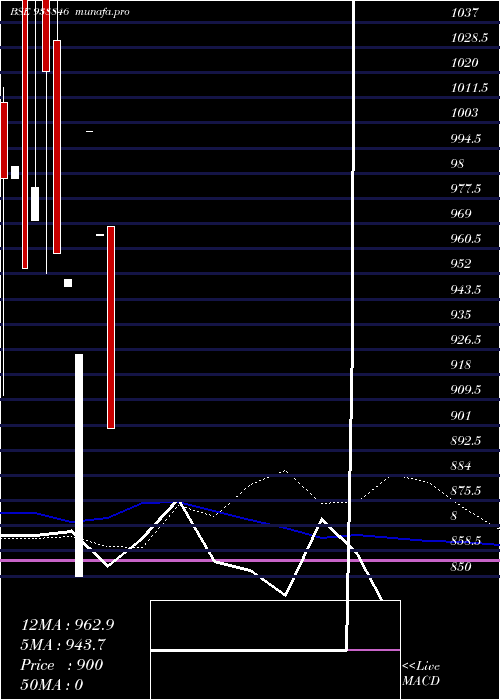Click the 1028.5 price axis label
The image size is (500, 700).
point(469,38)
